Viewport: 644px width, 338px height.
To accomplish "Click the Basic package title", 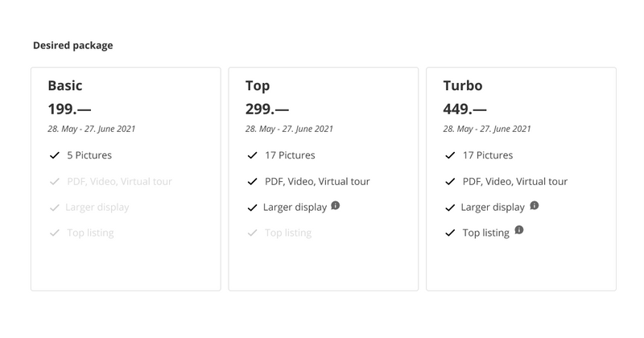I will tap(65, 85).
